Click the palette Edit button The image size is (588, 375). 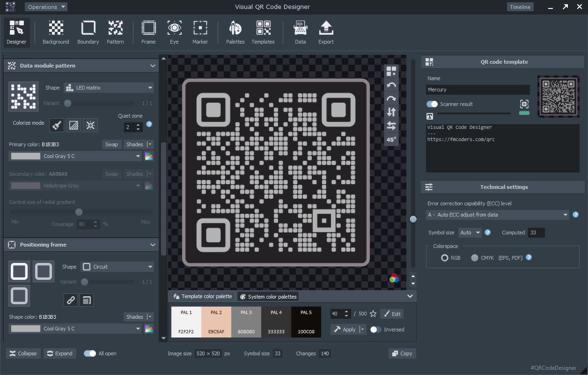[x=392, y=314]
